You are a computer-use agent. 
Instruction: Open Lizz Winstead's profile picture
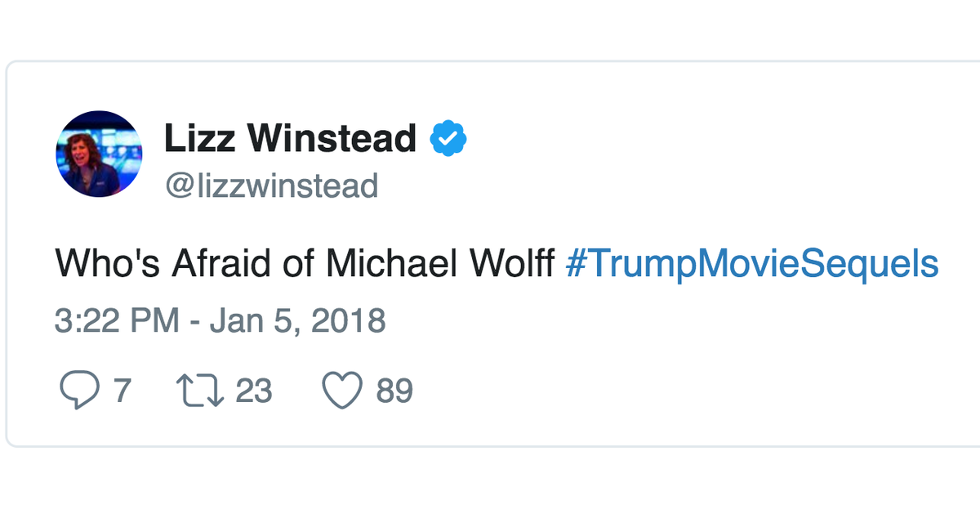click(x=99, y=154)
